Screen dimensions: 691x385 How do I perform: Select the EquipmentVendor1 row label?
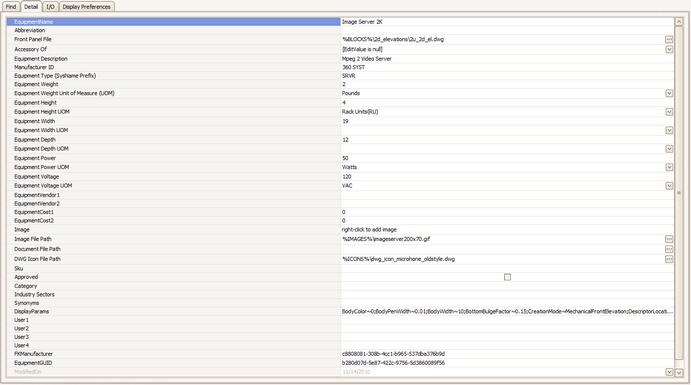pos(37,195)
